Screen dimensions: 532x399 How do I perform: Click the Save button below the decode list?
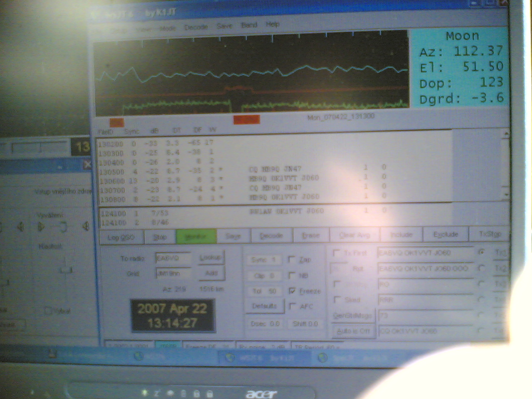coord(233,236)
